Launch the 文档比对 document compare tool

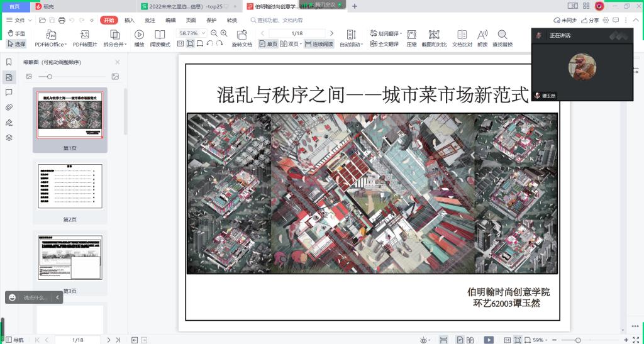point(462,35)
